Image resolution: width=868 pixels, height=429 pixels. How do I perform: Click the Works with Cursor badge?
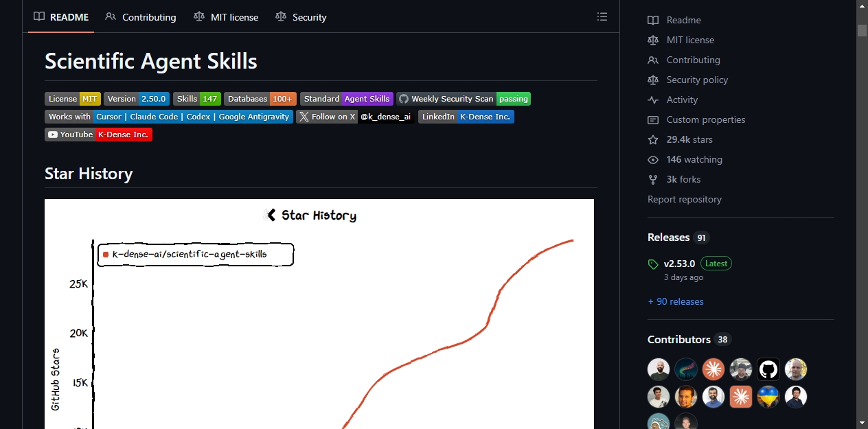(169, 117)
